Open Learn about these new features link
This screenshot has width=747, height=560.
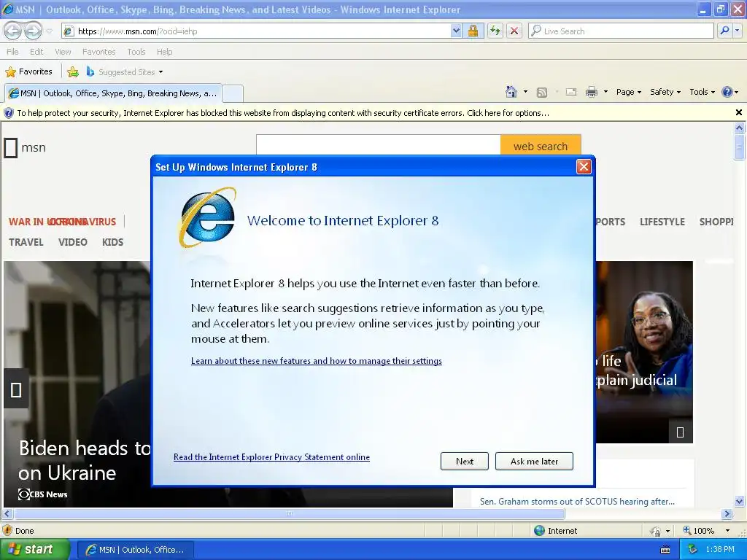(317, 361)
